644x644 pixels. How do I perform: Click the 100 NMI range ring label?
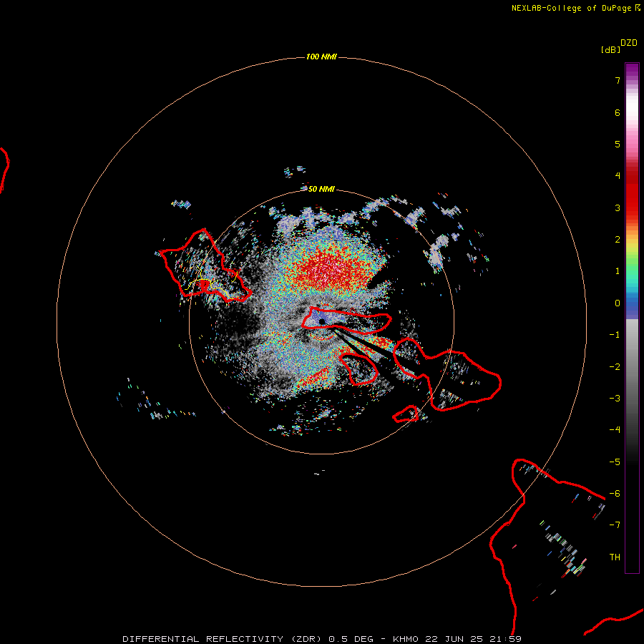tap(321, 57)
